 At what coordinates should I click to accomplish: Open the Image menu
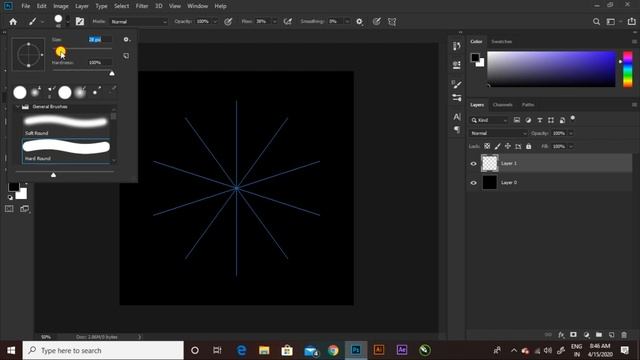coord(61,6)
